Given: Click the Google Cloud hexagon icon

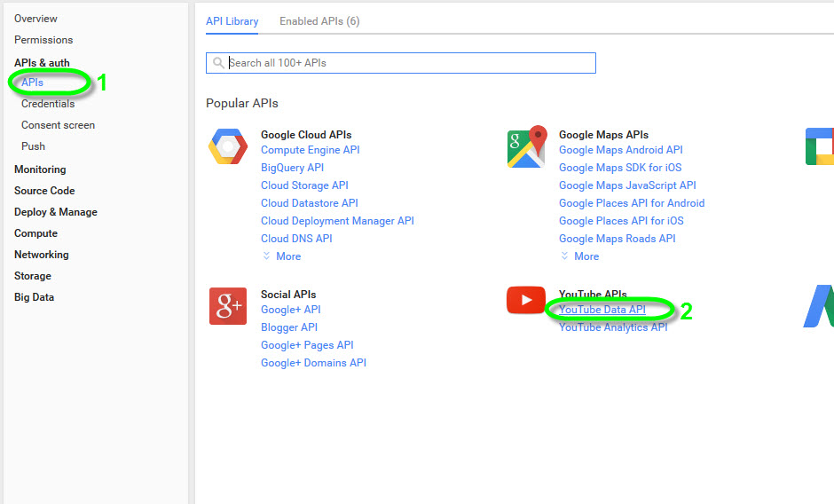Looking at the screenshot, I should point(228,147).
